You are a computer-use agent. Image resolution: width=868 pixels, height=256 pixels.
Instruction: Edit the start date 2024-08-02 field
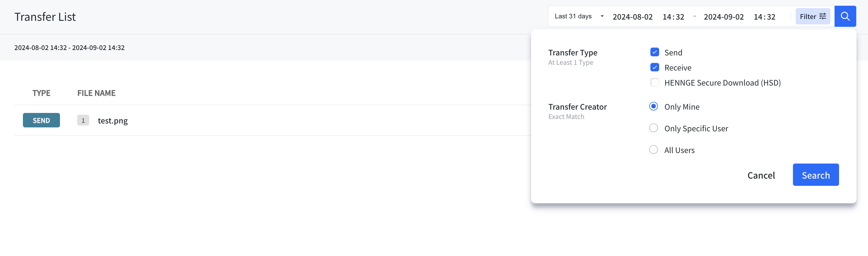(632, 17)
